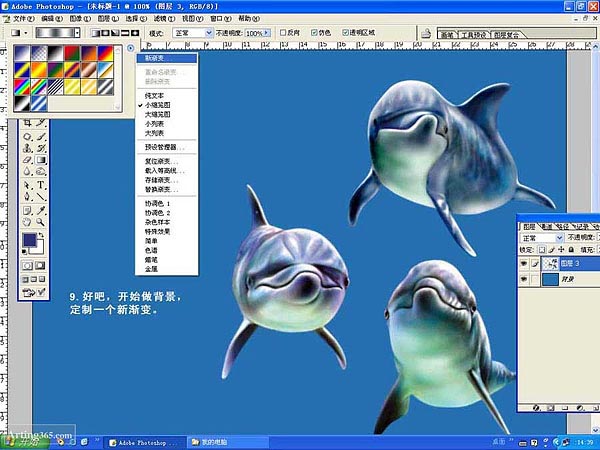Viewport: 600px width, 450px height.
Task: Select the Gradient tool in the toolbox
Action: (42, 160)
